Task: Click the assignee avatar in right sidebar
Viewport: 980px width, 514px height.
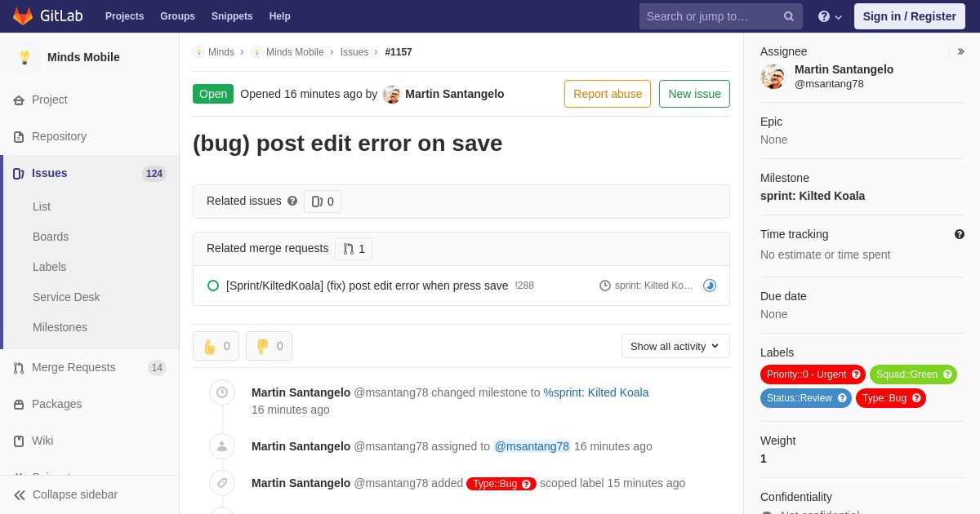Action: 773,77
